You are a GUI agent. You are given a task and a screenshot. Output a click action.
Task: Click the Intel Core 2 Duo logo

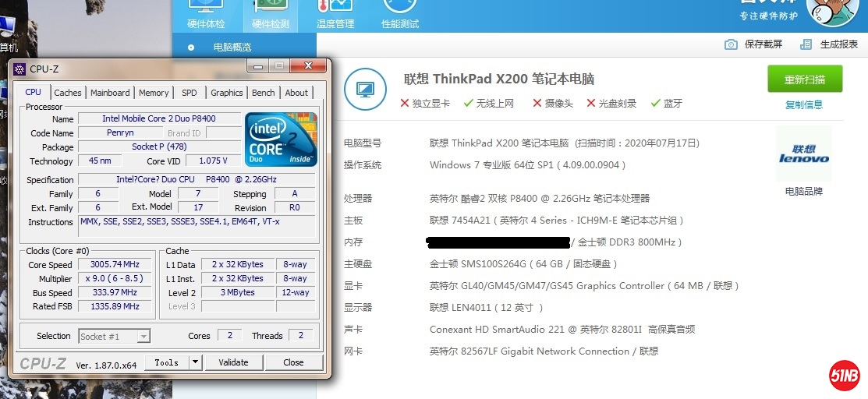(282, 139)
